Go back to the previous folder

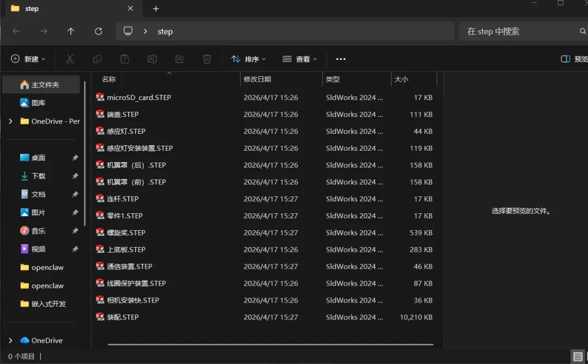tap(16, 31)
